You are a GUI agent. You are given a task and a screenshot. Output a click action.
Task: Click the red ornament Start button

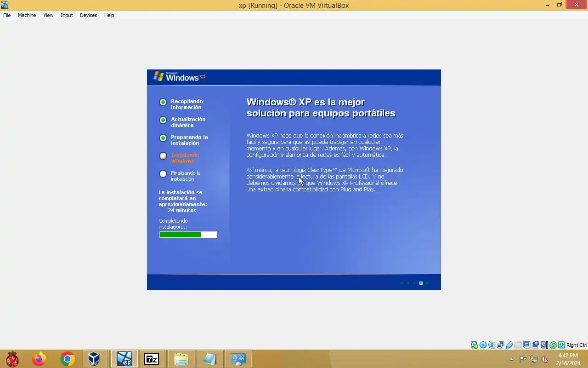point(12,359)
